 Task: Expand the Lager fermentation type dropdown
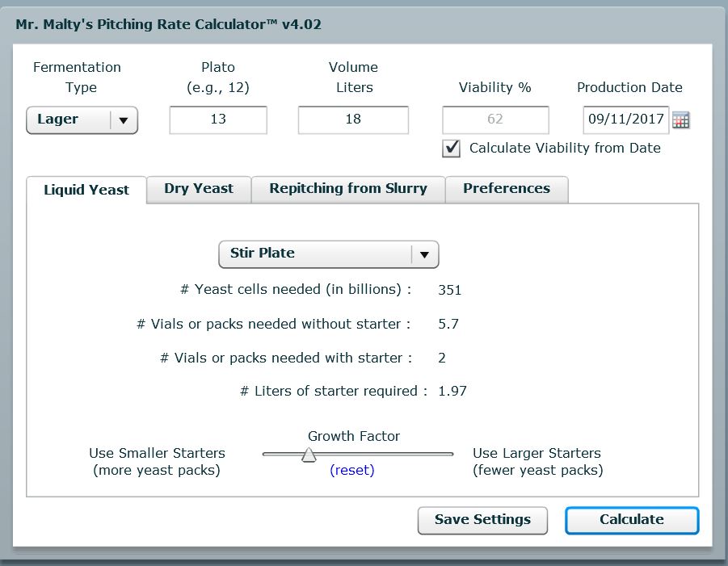(x=82, y=120)
